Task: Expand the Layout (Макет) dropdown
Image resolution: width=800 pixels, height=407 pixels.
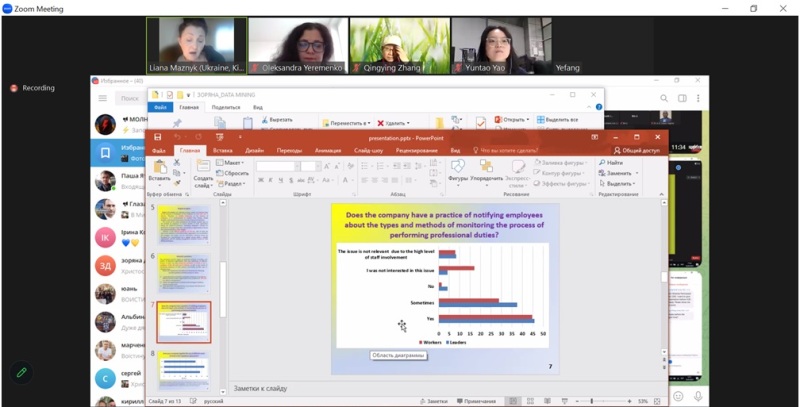Action: tap(230, 163)
